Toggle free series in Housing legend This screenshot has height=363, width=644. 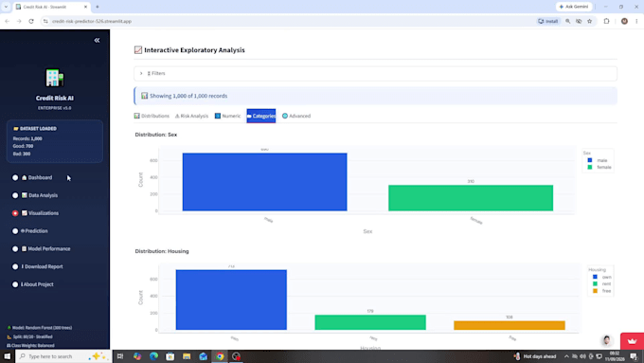tap(601, 291)
